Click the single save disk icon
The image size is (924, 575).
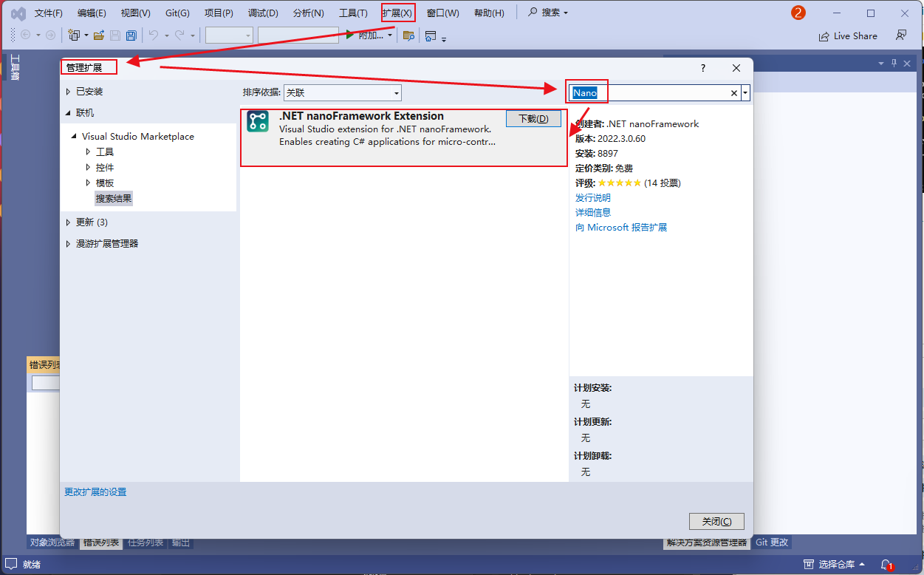point(115,35)
